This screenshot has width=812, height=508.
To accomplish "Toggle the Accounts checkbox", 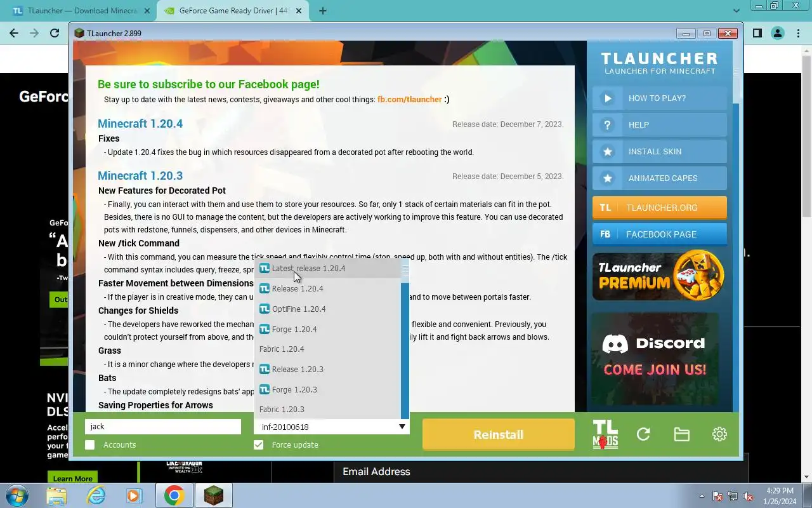I will tap(90, 445).
